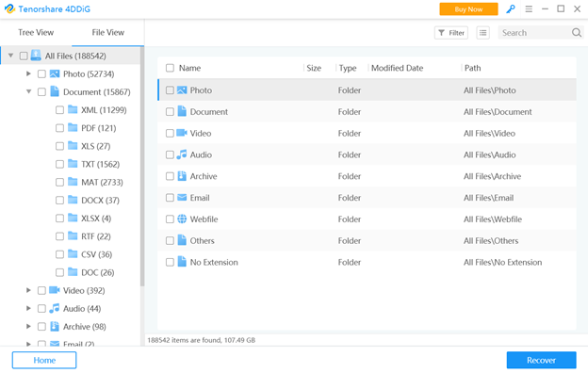Expand the Audio (44) node
588x373 pixels.
(x=28, y=308)
